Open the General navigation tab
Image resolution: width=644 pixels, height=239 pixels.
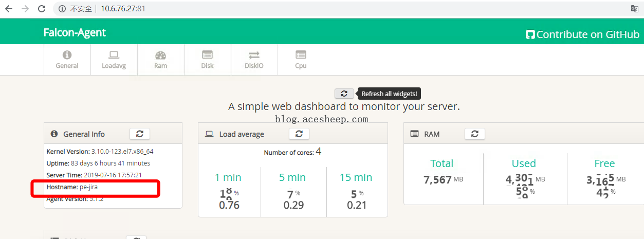[x=67, y=60]
